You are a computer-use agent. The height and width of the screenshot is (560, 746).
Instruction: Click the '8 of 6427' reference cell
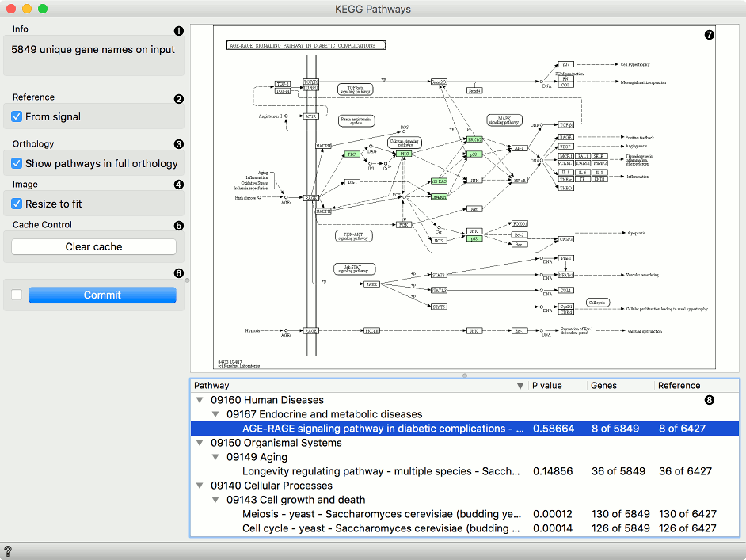[682, 429]
